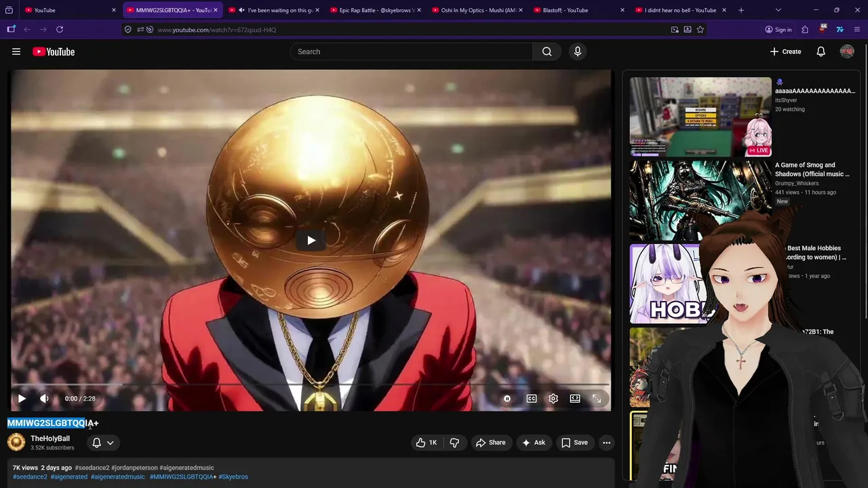Image resolution: width=868 pixels, height=488 pixels.
Task: Click the search magnifier button
Action: [547, 52]
